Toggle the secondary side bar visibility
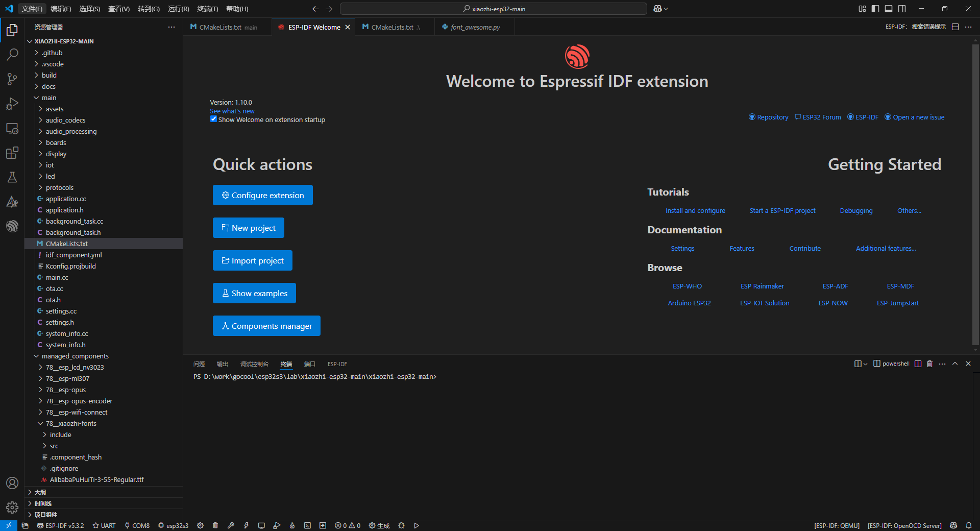The height and width of the screenshot is (531, 980). 902,9
